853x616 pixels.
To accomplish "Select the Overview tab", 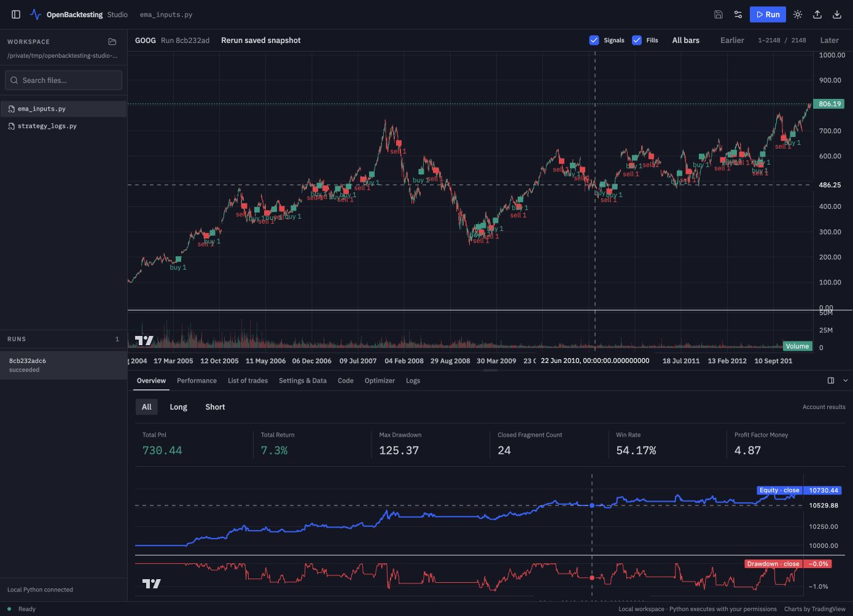I will [x=151, y=381].
